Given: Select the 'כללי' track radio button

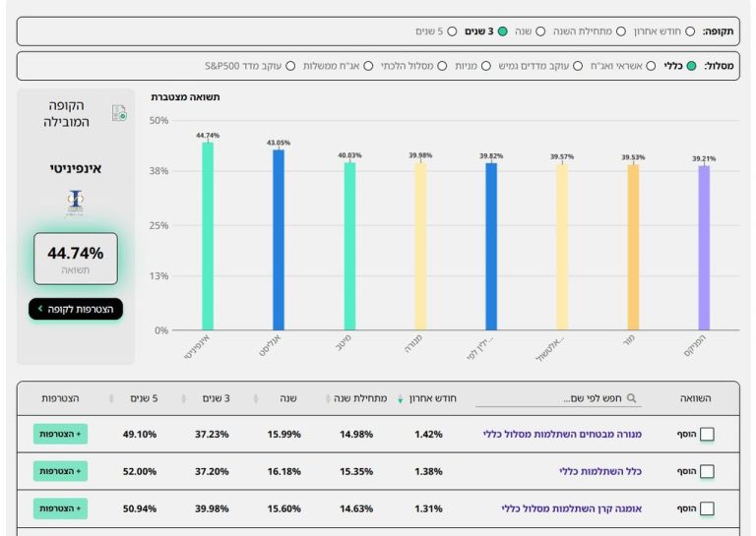Looking at the screenshot, I should click(691, 66).
